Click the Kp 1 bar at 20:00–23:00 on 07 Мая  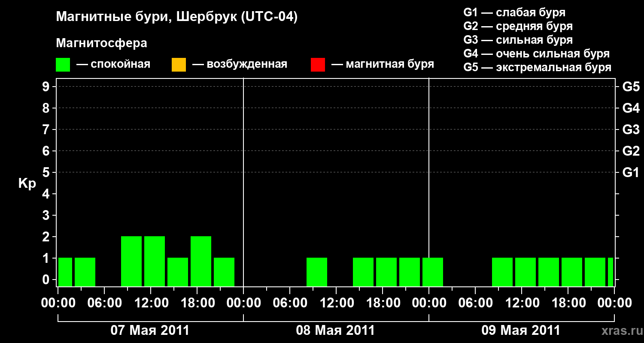click(224, 272)
